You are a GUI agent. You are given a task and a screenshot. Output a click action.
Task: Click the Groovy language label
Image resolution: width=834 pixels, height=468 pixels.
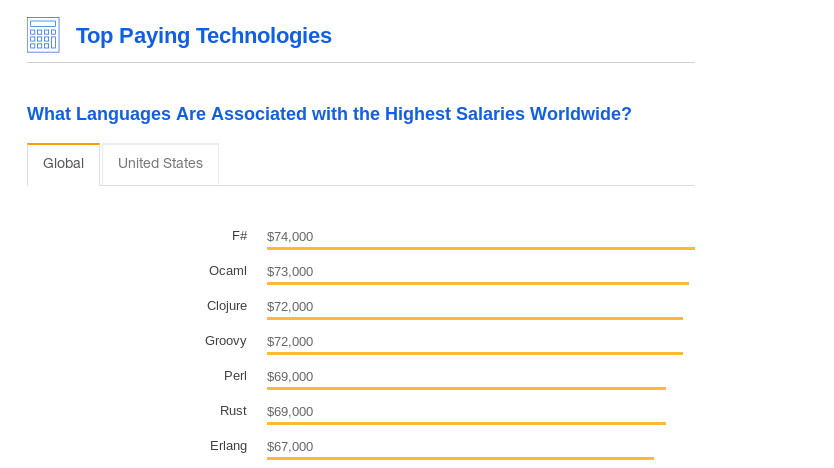pyautogui.click(x=226, y=341)
